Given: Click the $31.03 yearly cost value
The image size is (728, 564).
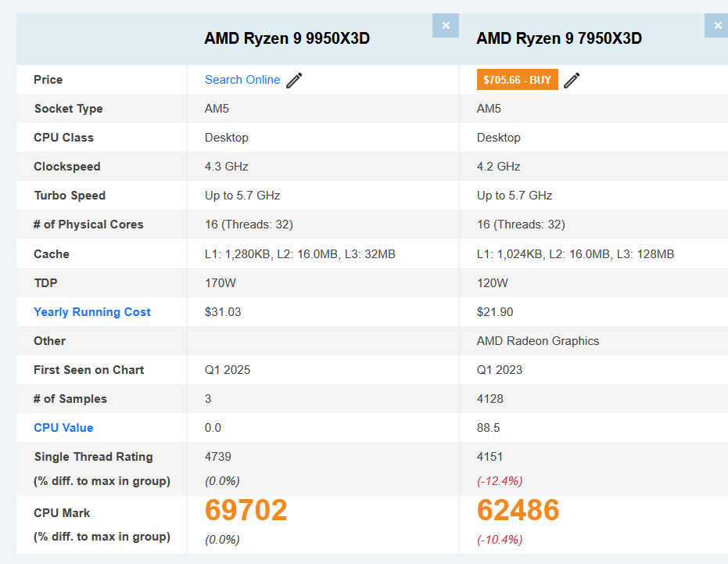Looking at the screenshot, I should [223, 312].
